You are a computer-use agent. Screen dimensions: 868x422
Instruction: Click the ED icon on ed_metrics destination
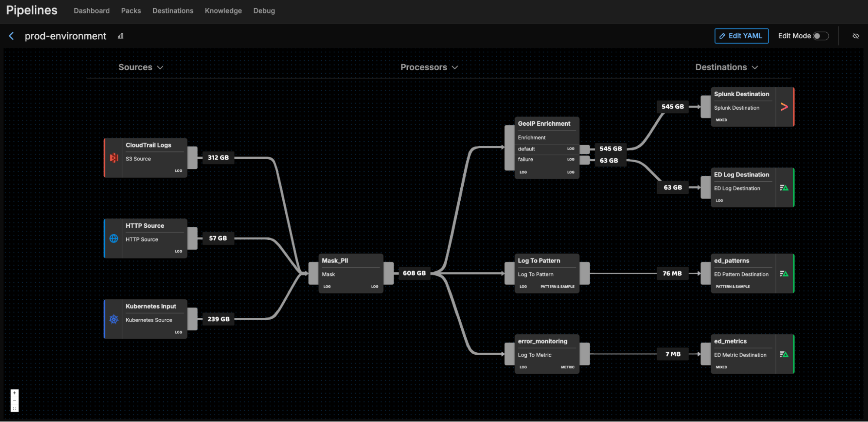(x=784, y=354)
